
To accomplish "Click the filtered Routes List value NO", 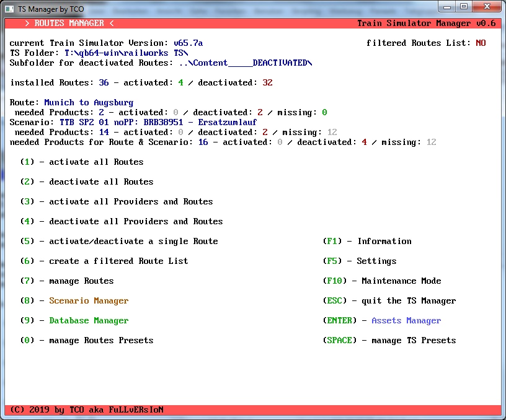I will (481, 43).
